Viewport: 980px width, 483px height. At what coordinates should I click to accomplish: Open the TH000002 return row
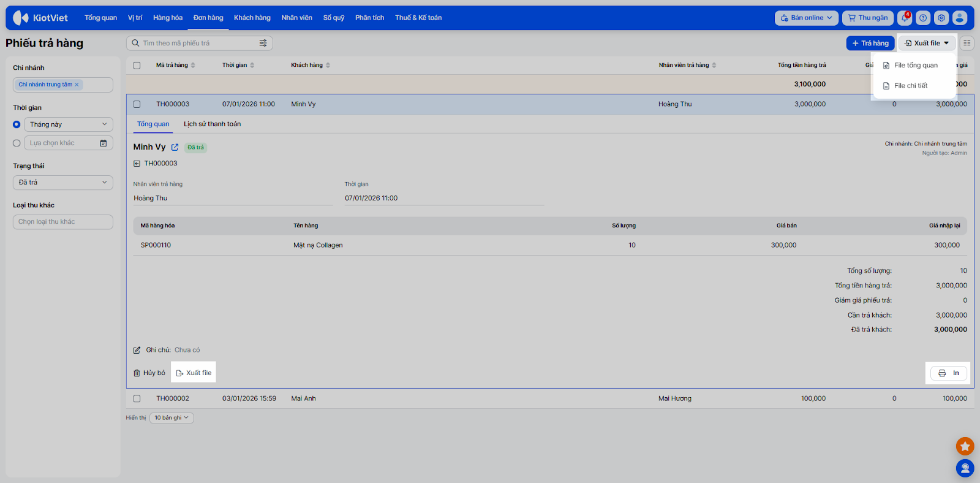550,398
